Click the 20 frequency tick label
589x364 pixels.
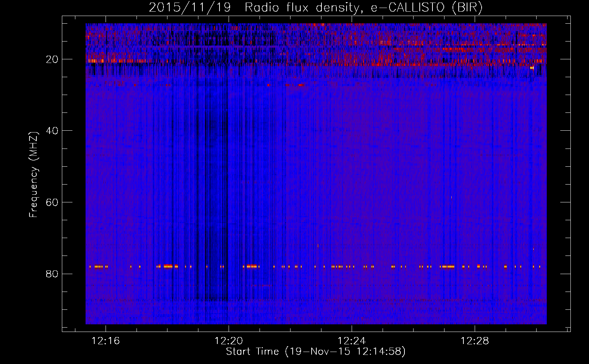point(52,59)
